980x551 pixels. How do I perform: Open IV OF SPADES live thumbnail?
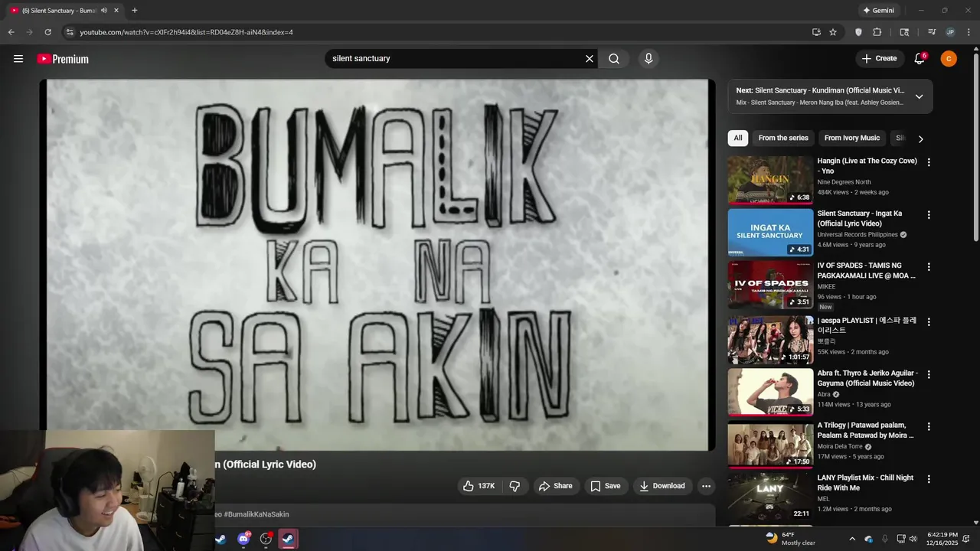[770, 285]
